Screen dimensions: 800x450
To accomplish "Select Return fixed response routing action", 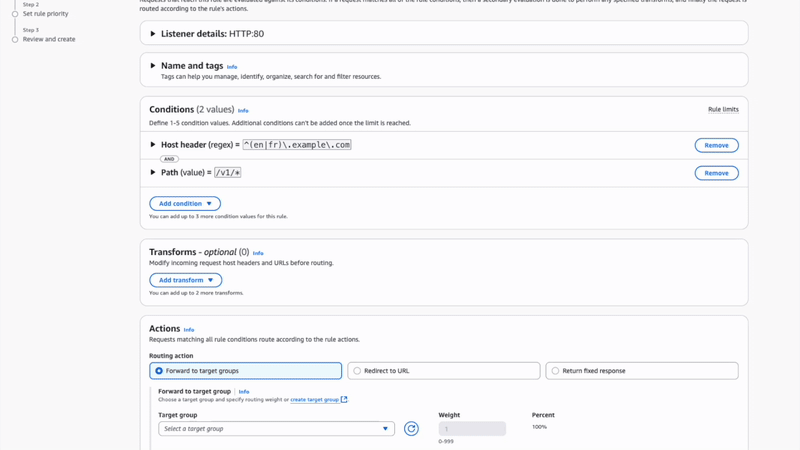I will pyautogui.click(x=556, y=371).
